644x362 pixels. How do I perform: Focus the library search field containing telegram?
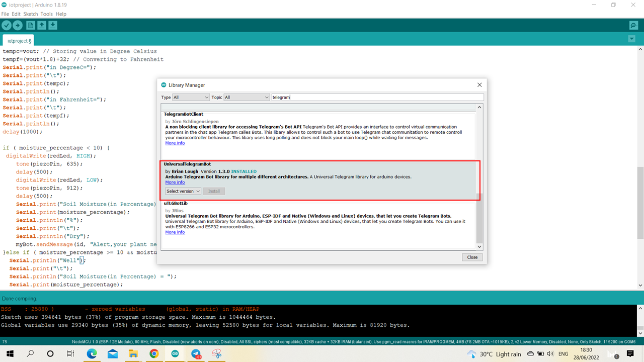[x=377, y=97]
